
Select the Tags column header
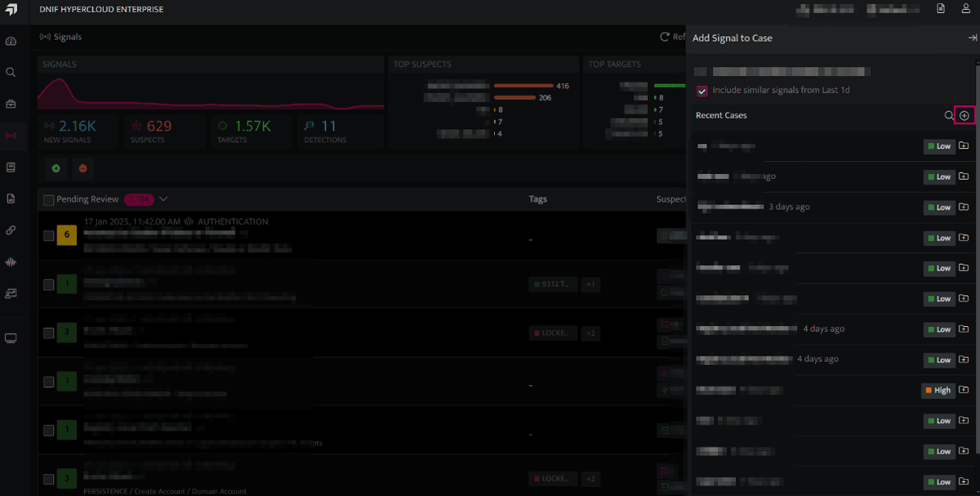point(538,199)
